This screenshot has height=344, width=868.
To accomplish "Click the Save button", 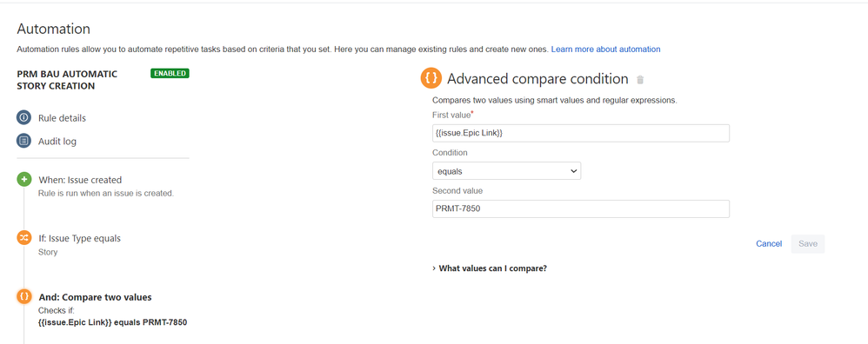I will pos(808,244).
